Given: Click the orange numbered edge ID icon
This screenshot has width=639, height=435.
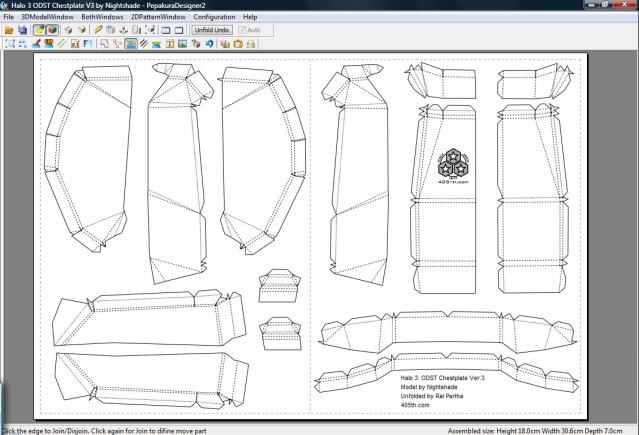Looking at the screenshot, I should click(49, 44).
